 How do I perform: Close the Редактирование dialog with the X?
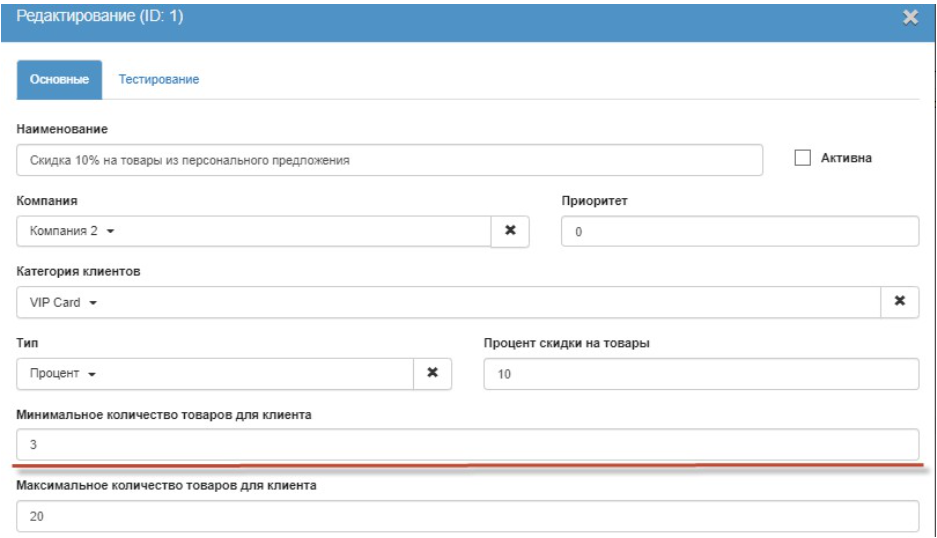click(910, 17)
